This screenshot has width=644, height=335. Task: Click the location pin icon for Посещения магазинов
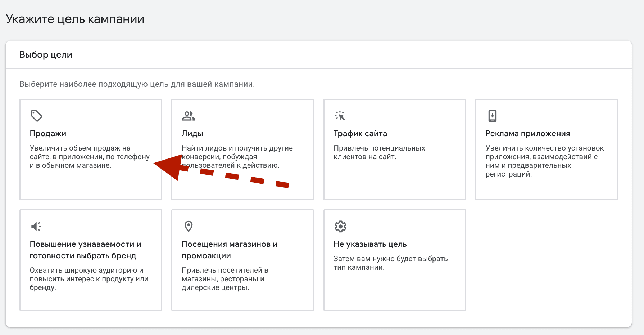(189, 227)
